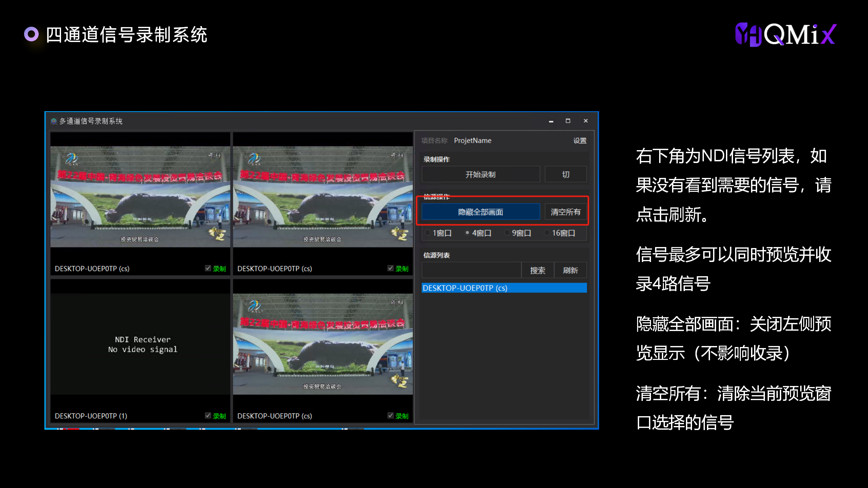This screenshot has width=868, height=488.
Task: Maximize the recording system window
Action: tap(568, 121)
